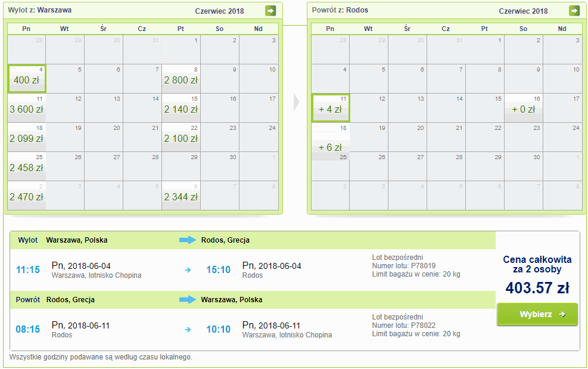Click next-month arrow in the return calendar

(574, 11)
